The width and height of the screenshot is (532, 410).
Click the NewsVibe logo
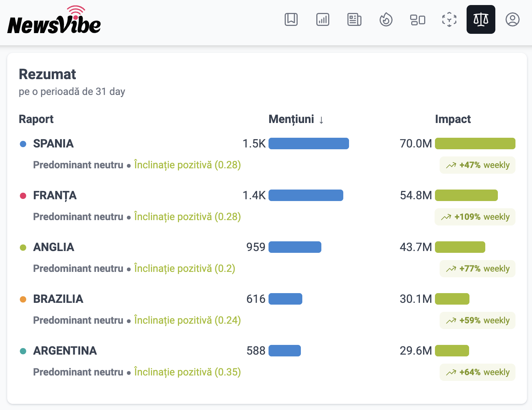click(54, 20)
